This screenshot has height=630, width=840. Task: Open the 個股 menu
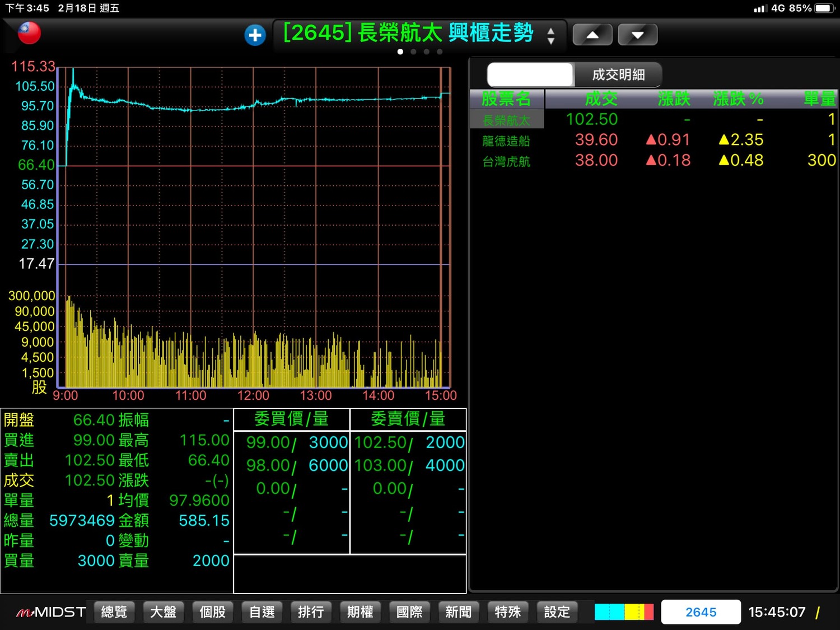pos(213,612)
